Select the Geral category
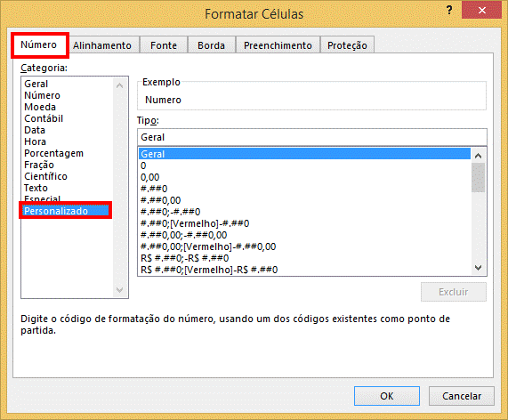This screenshot has width=508, height=420. tap(36, 84)
